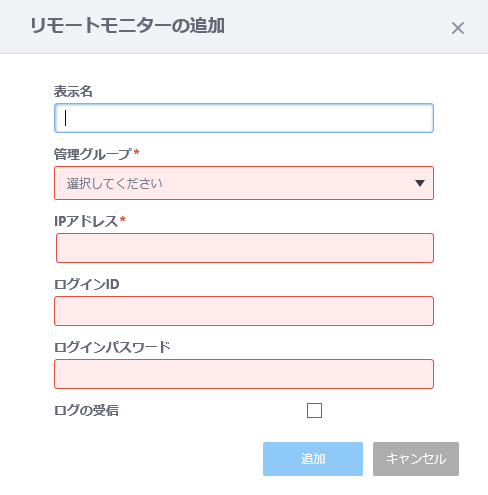Image resolution: width=488 pixels, height=495 pixels.
Task: Click the IPアドレス label text
Action: pyautogui.click(x=86, y=221)
